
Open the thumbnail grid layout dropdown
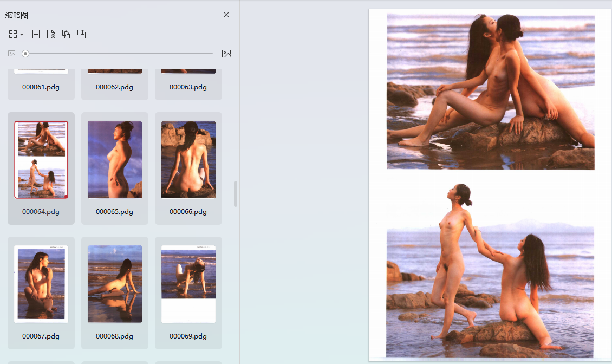tap(16, 34)
